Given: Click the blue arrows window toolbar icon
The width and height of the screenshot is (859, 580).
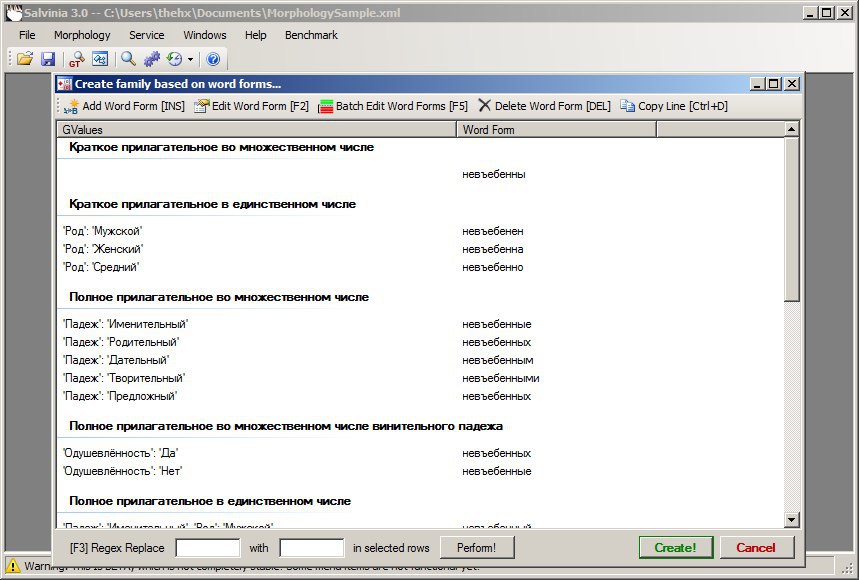Looking at the screenshot, I should (x=100, y=59).
